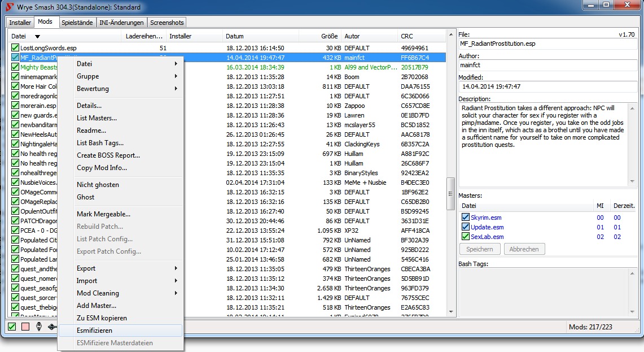The height and width of the screenshot is (352, 644).
Task: Select Create BOSS Report menu entry
Action: (x=108, y=155)
